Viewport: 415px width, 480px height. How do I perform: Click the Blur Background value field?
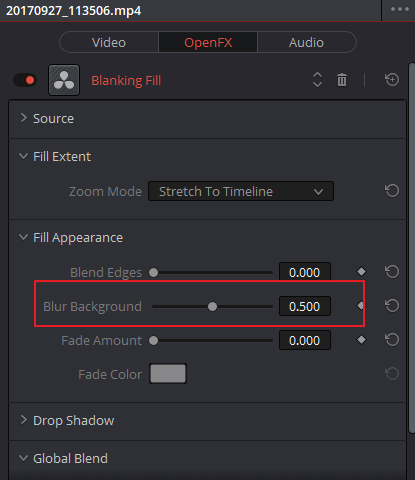(x=305, y=306)
